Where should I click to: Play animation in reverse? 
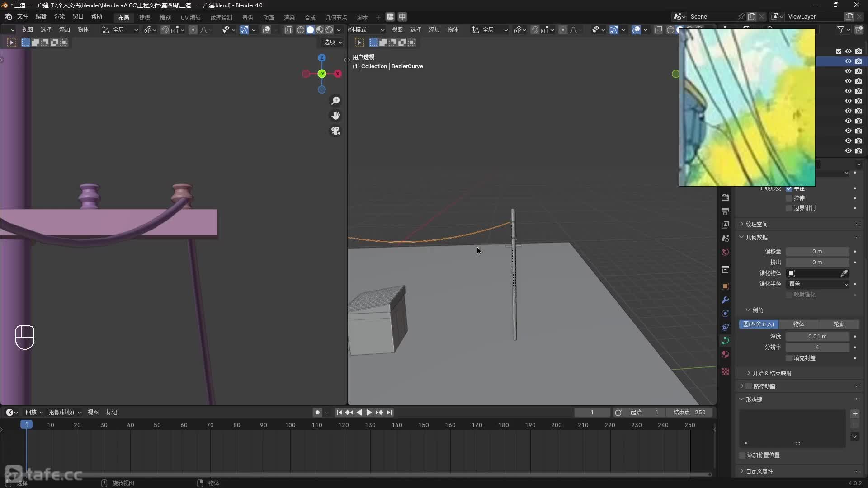359,412
